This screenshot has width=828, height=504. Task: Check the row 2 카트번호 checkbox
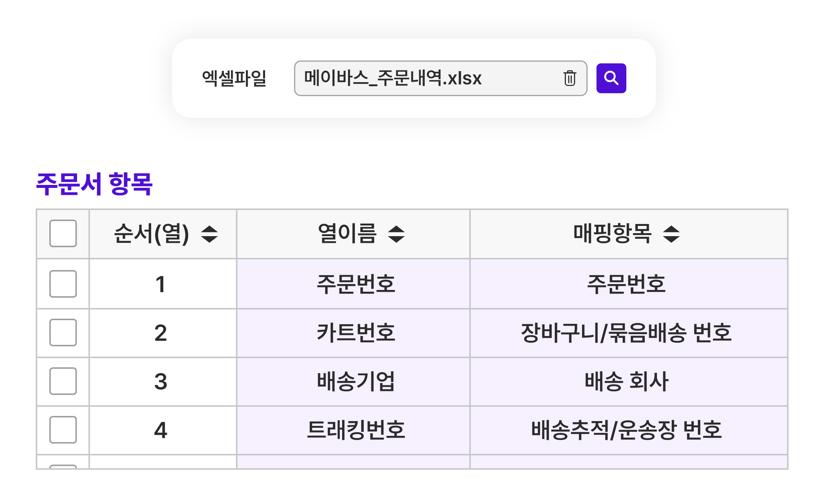(63, 332)
